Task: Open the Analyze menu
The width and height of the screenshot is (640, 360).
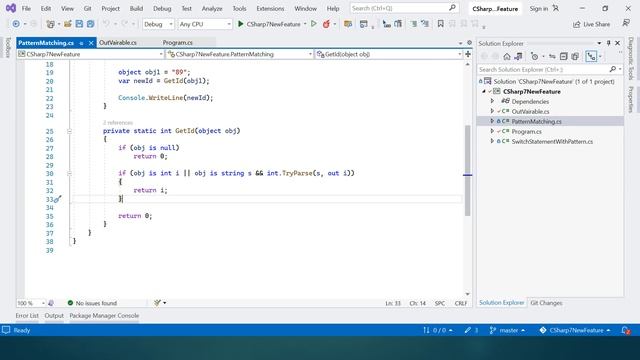Action: 212,8
